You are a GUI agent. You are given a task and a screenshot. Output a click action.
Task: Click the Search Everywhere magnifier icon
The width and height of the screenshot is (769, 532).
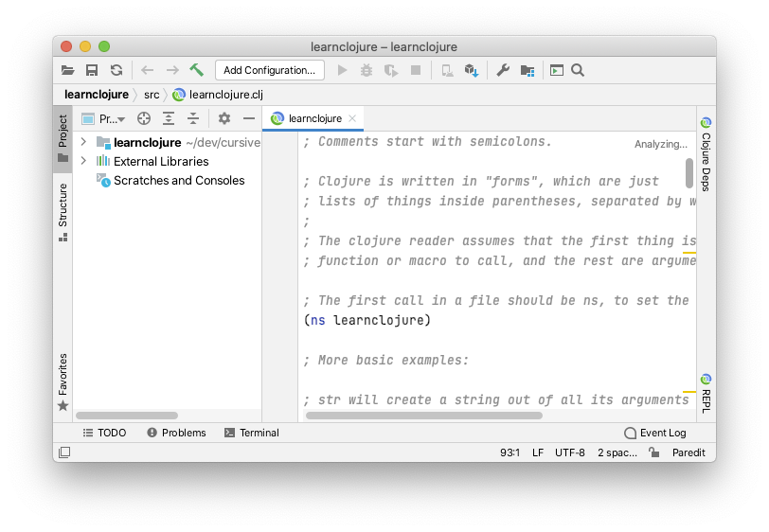point(578,70)
